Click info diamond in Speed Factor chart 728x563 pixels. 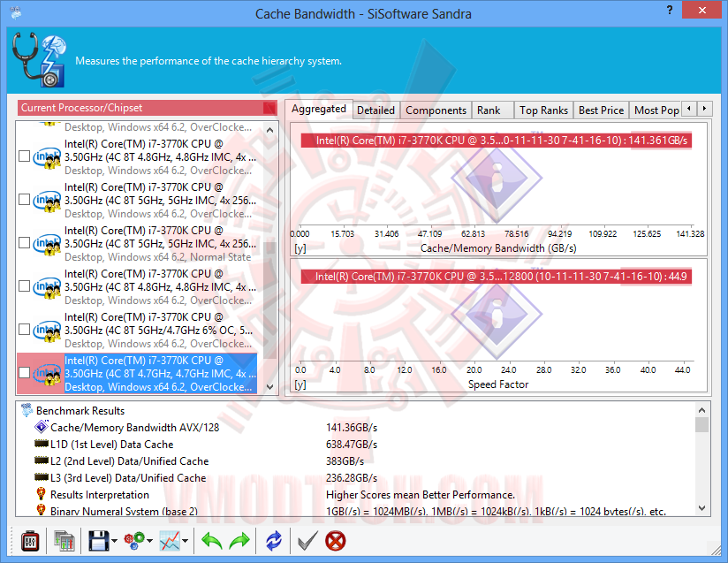(497, 316)
